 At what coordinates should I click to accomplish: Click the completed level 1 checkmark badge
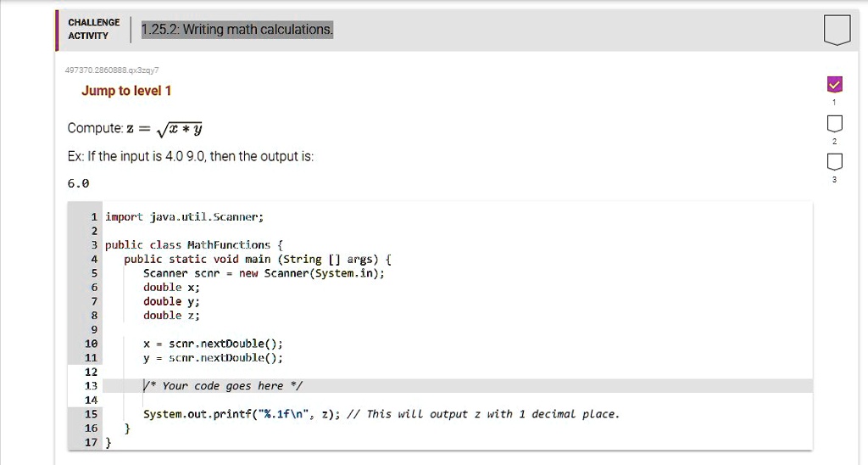tap(834, 84)
